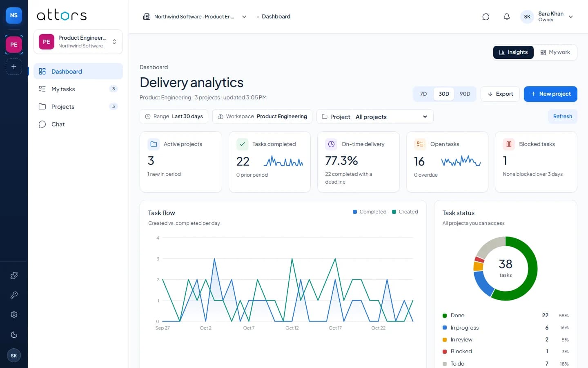The width and height of the screenshot is (588, 368).
Task: Click 'Delivery analytics' heading
Action: (192, 83)
